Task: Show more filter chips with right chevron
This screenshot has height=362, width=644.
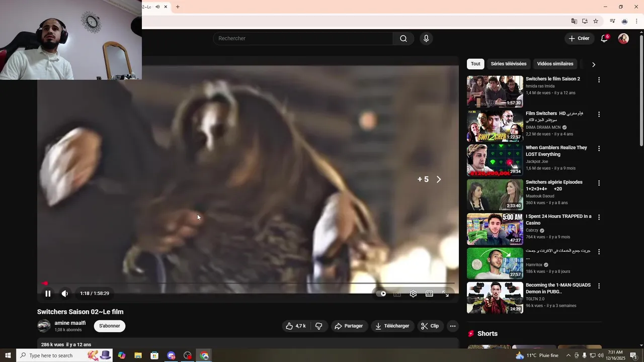Action: pos(594,64)
